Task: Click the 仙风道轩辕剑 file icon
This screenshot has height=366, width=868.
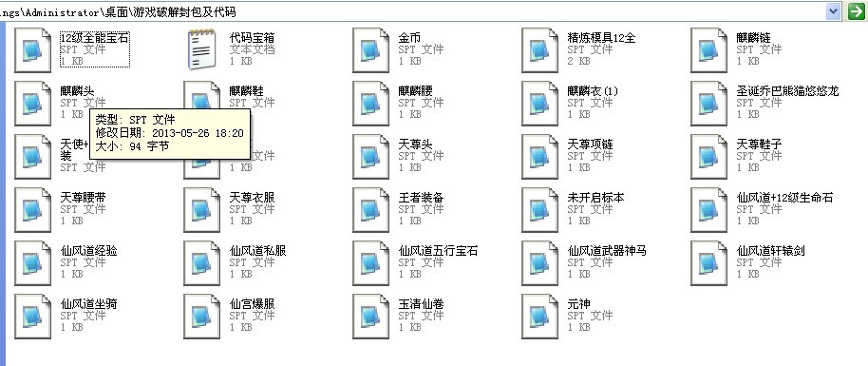Action: [x=708, y=263]
